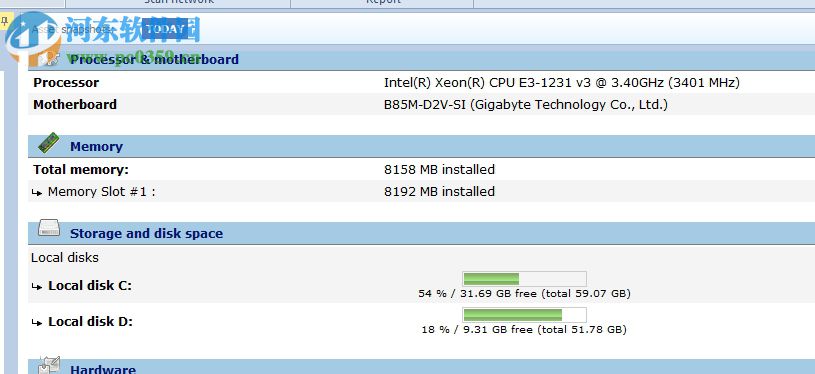Select the B85M-D2V-SI Gigabyte motherboard value

point(525,104)
